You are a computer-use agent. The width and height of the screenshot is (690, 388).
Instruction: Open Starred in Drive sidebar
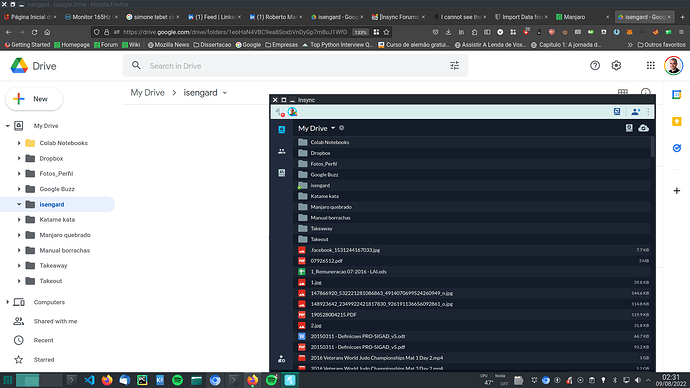coord(44,360)
